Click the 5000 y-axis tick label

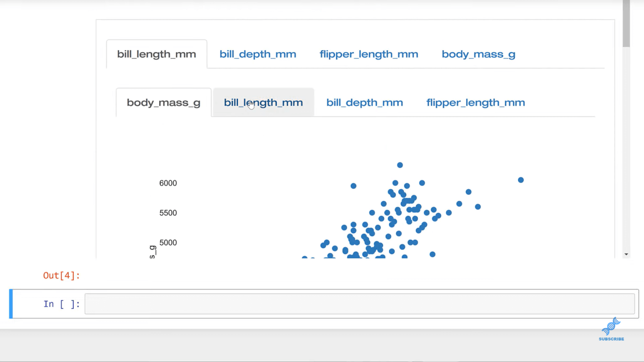click(x=168, y=243)
